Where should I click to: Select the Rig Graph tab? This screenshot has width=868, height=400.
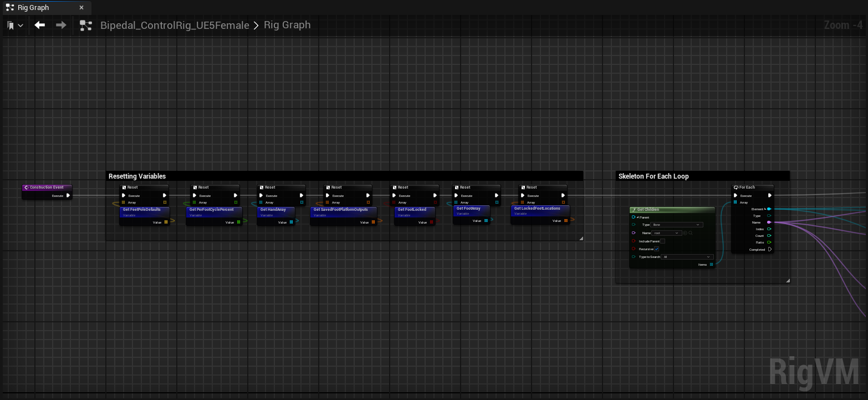point(33,8)
